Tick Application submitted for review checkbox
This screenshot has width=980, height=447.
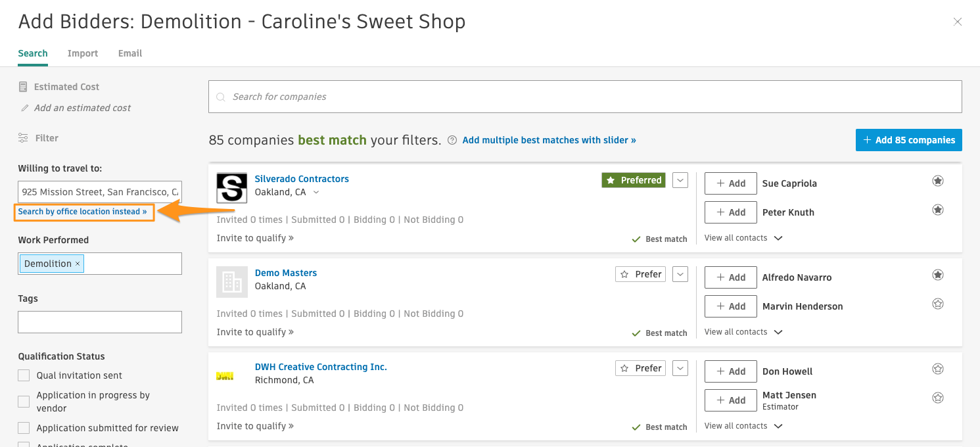tap(24, 428)
